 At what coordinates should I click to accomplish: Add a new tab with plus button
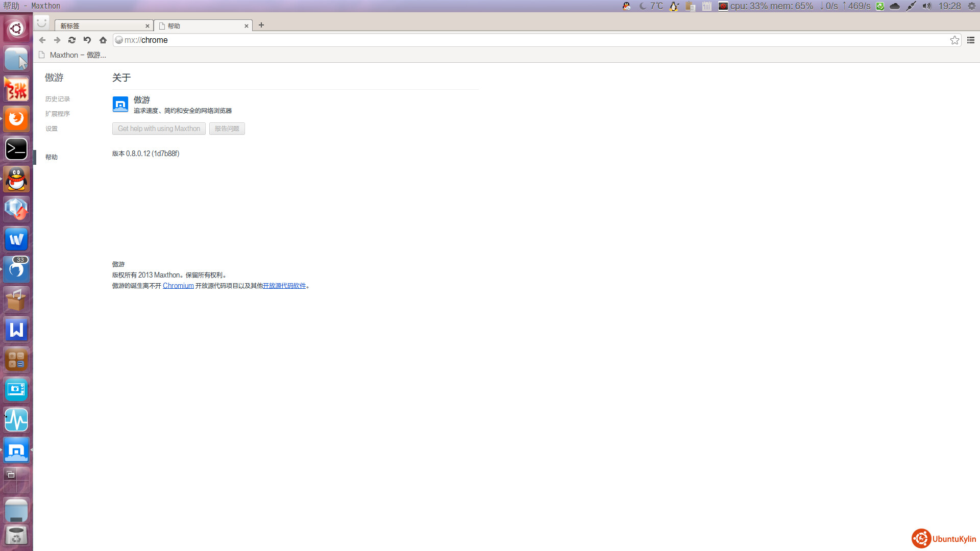tap(261, 25)
